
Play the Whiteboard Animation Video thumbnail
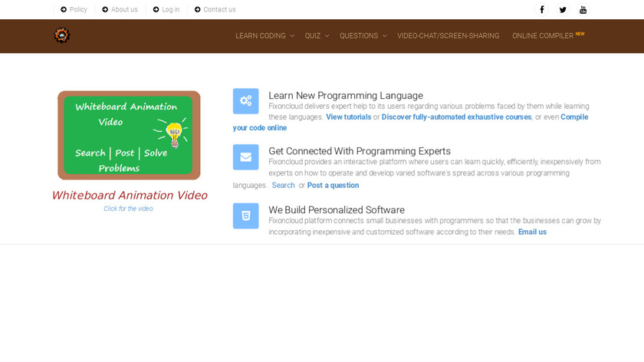click(x=129, y=135)
